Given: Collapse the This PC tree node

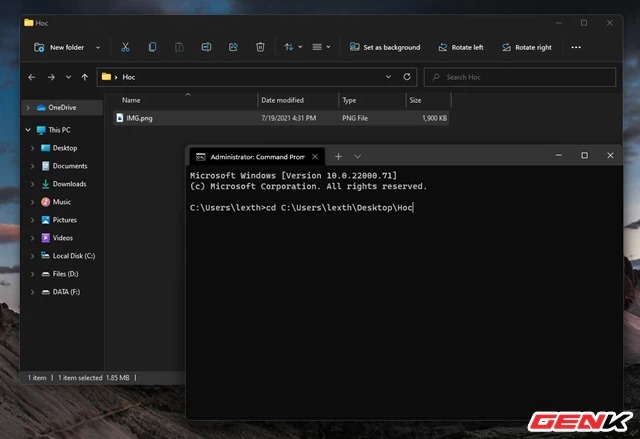Looking at the screenshot, I should (x=27, y=130).
